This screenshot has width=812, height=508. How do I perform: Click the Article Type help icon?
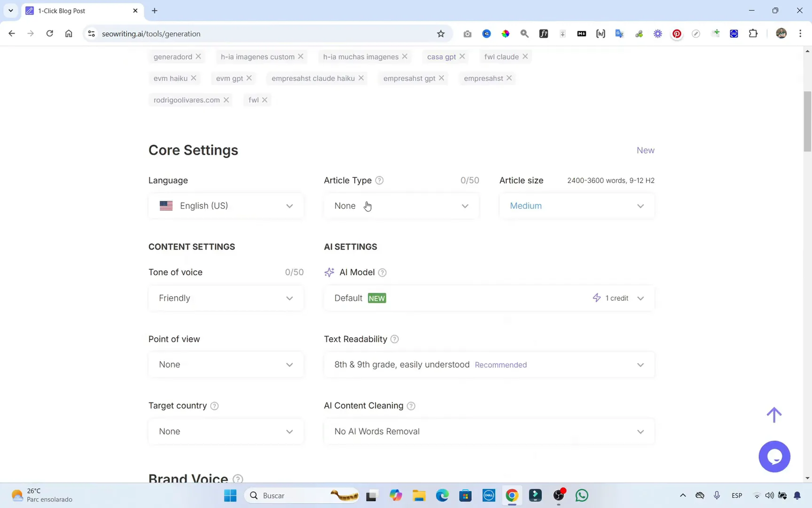[379, 180]
